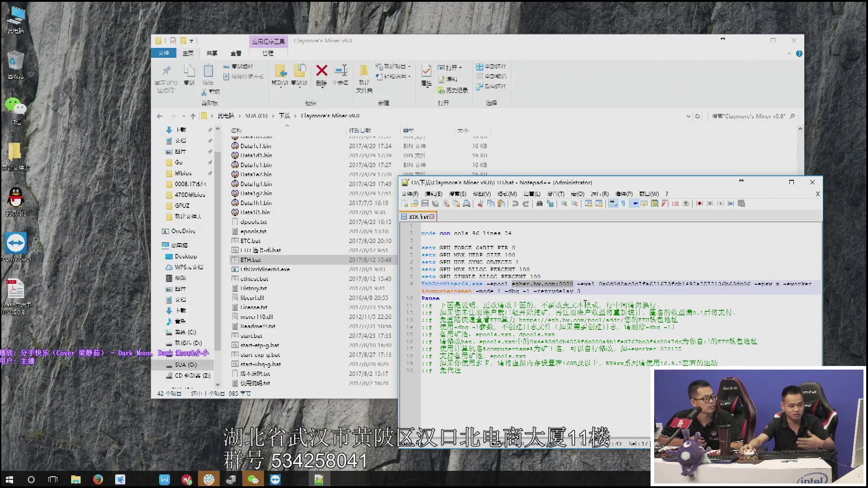Image resolution: width=868 pixels, height=488 pixels.
Task: Click blue 文件 tab in Explorer ribbon
Action: click(x=164, y=53)
